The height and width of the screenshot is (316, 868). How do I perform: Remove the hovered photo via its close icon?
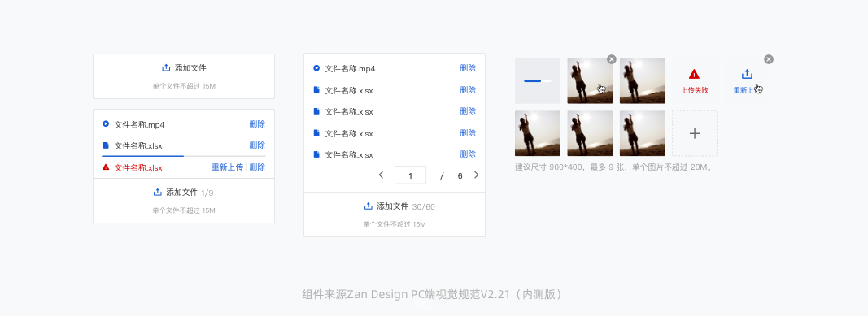[x=611, y=59]
